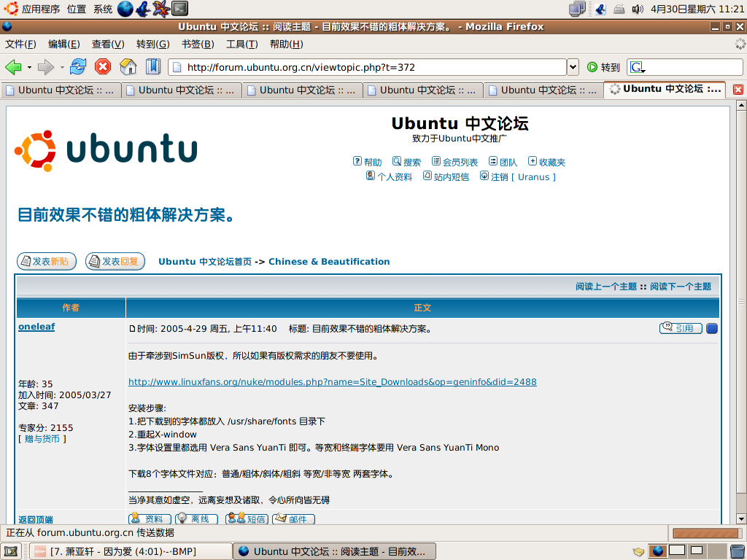Open the Google search engine selector
This screenshot has height=560, width=747.
click(638, 67)
